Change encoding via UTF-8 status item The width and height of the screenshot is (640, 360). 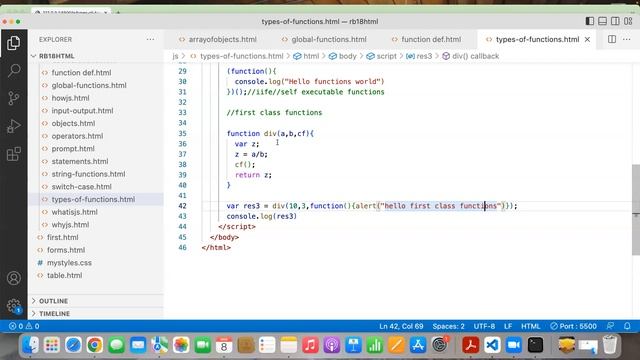(484, 326)
